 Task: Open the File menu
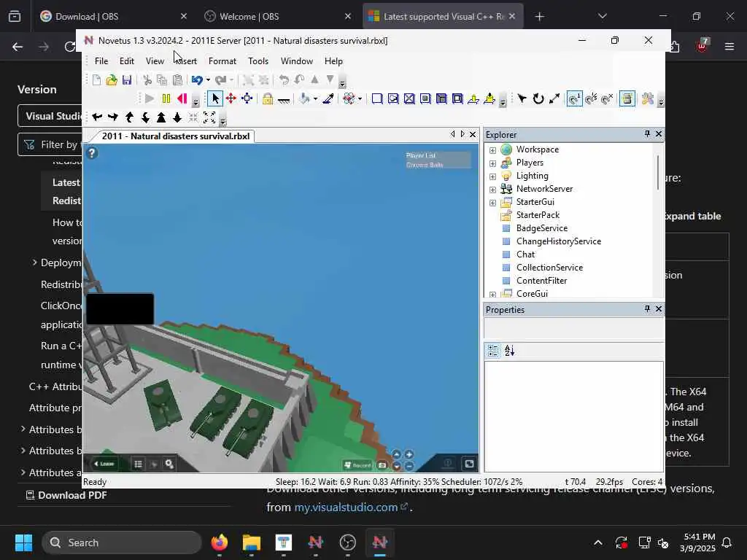tap(101, 61)
